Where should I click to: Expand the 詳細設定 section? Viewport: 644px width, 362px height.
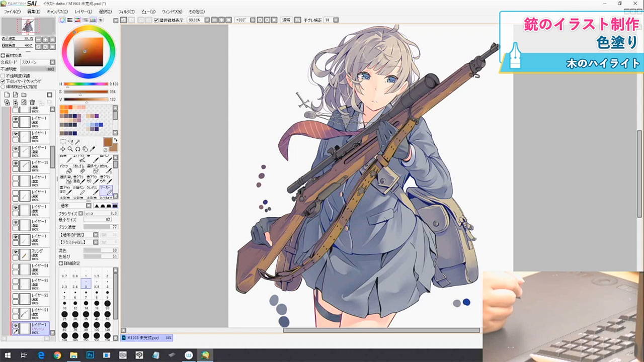61,263
